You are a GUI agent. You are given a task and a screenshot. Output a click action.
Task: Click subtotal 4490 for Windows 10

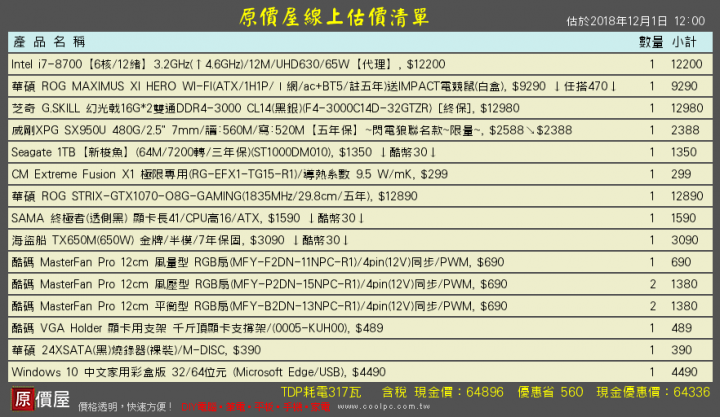click(684, 372)
